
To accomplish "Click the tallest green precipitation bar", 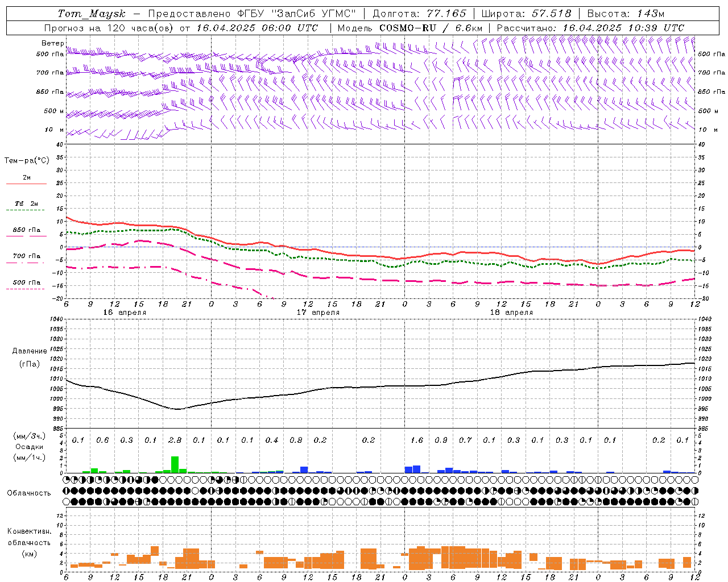I will 175,464.
